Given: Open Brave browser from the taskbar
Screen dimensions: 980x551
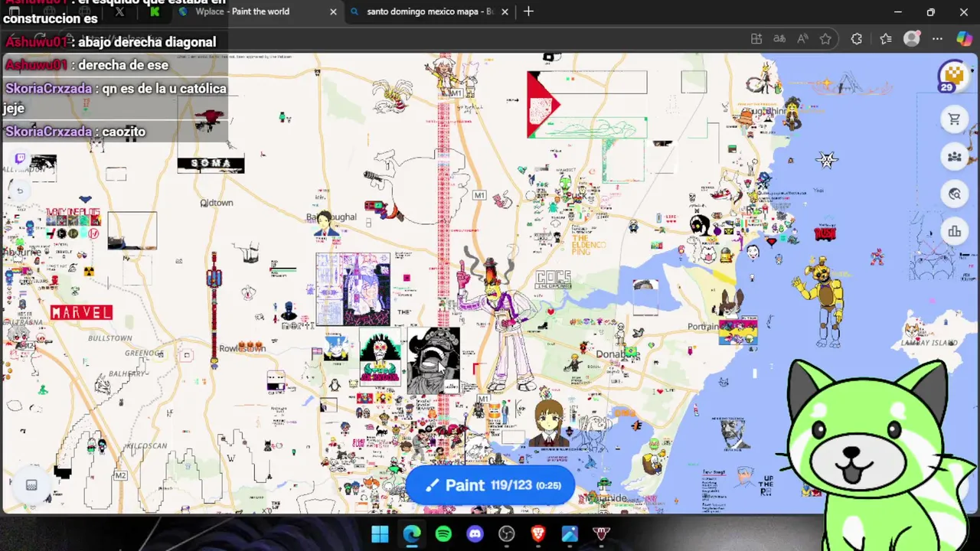Looking at the screenshot, I should tap(537, 533).
